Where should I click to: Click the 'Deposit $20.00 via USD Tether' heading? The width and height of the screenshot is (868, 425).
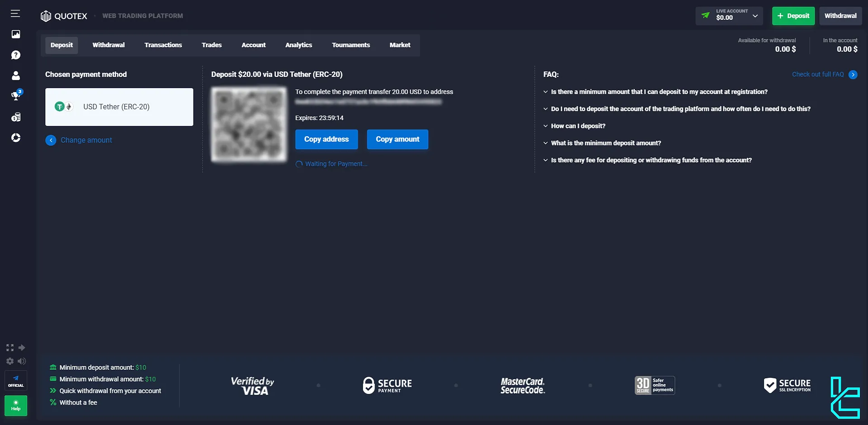(x=277, y=75)
